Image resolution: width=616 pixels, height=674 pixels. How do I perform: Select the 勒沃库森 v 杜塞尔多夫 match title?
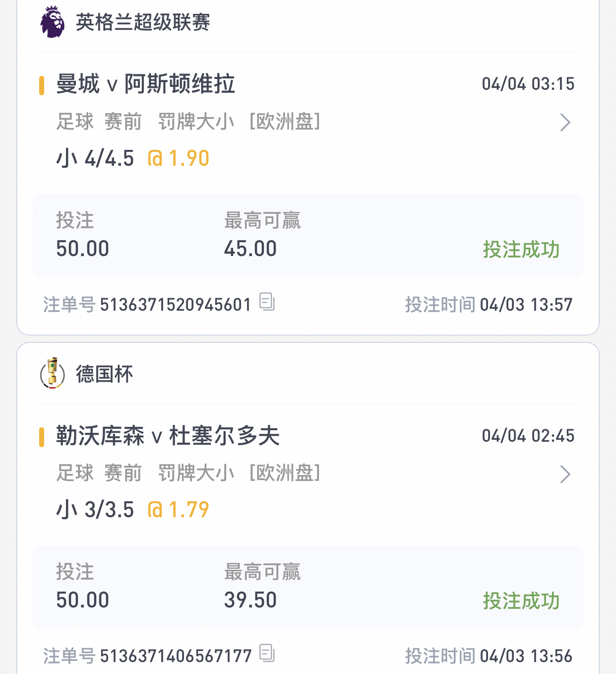pos(168,436)
